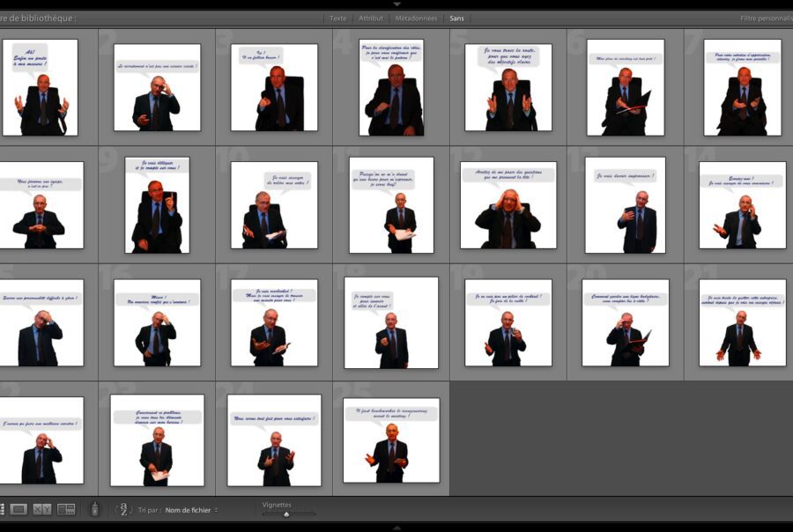
Task: Select the Métadonnées filter tab
Action: click(x=416, y=18)
